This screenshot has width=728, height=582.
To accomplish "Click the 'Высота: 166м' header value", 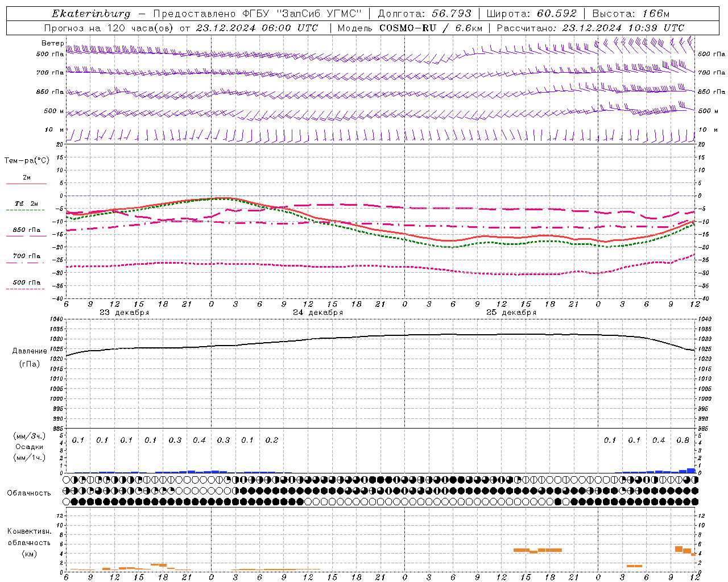I will (631, 14).
